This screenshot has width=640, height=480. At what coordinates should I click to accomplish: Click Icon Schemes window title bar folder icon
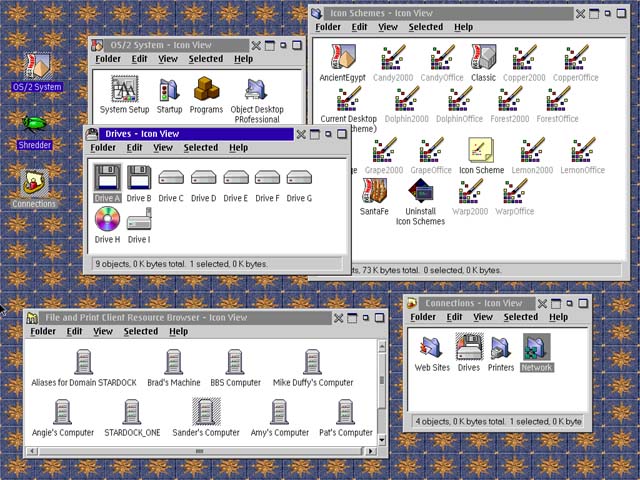click(x=317, y=13)
